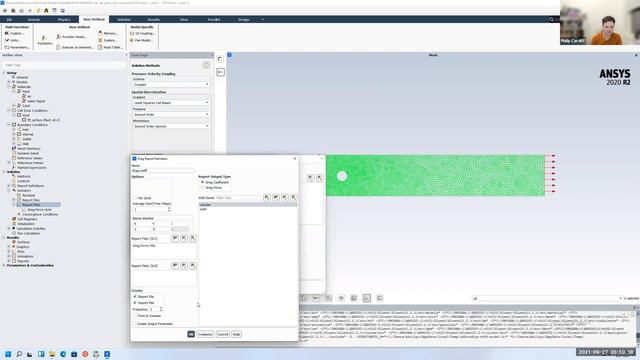The image size is (640, 360).
Task: Open Fan Model option
Action: pyautogui.click(x=141, y=40)
